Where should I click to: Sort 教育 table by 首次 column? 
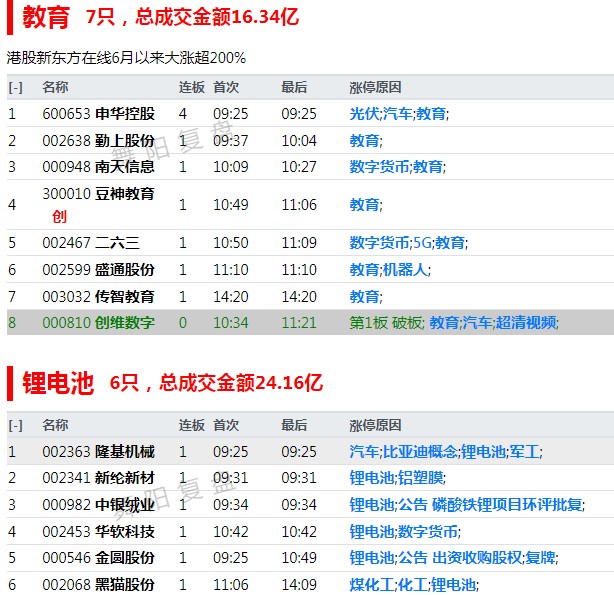(226, 87)
